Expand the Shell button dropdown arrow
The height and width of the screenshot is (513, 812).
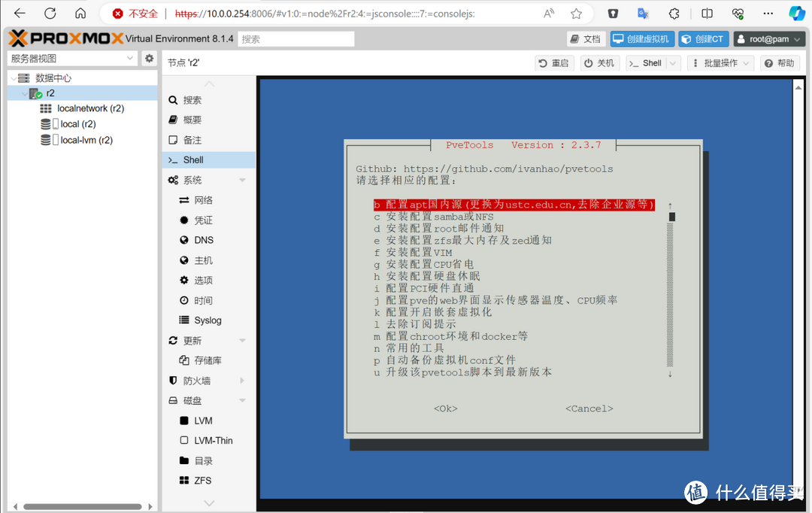tap(673, 63)
